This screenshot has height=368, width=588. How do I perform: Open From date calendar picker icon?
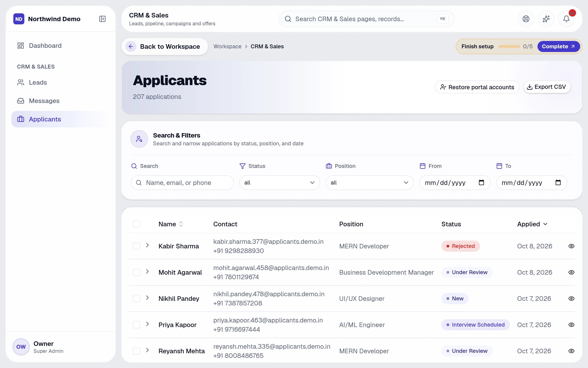[x=481, y=183]
